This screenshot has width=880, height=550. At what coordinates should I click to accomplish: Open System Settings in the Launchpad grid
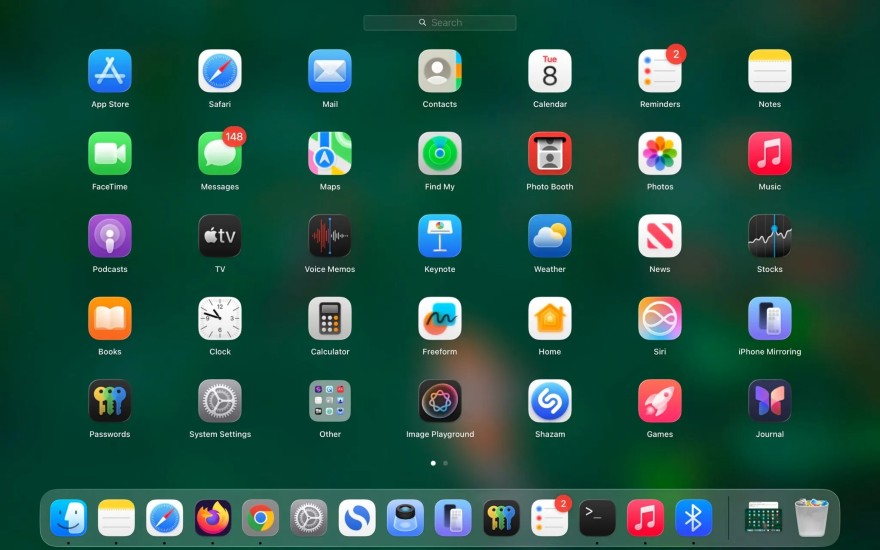point(220,401)
